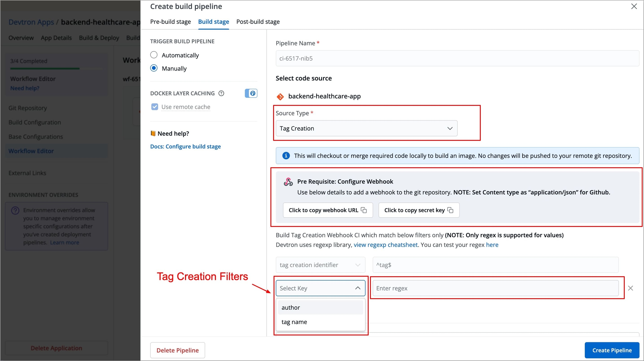Select the Manually trigger option

(154, 68)
